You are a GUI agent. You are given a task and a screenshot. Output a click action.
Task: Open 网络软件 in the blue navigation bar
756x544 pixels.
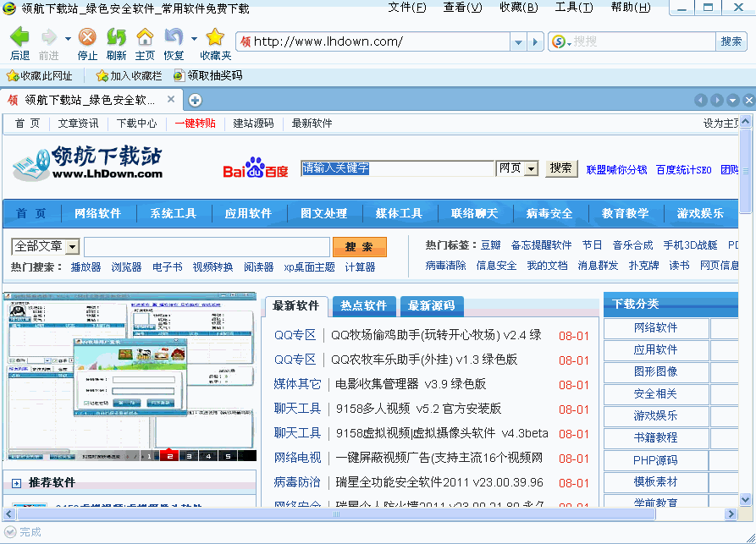(98, 213)
